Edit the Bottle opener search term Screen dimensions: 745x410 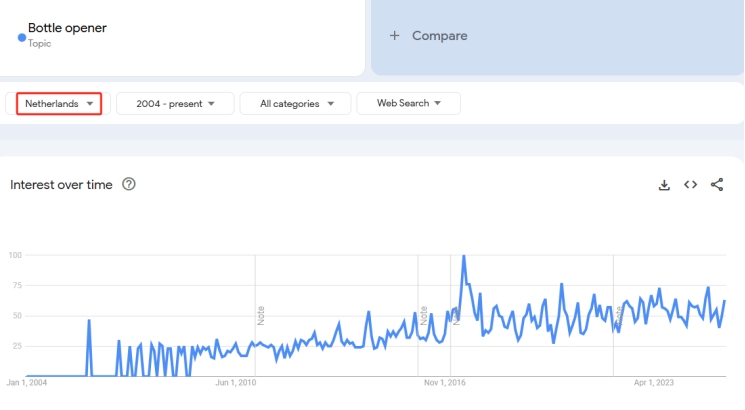(x=68, y=28)
